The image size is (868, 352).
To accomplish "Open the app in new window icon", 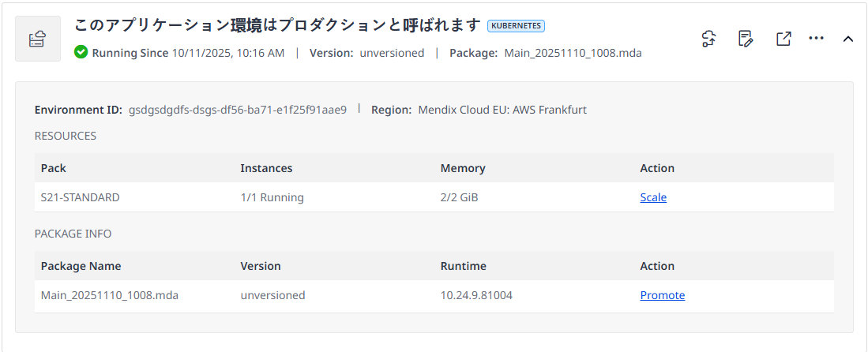I will 783,38.
